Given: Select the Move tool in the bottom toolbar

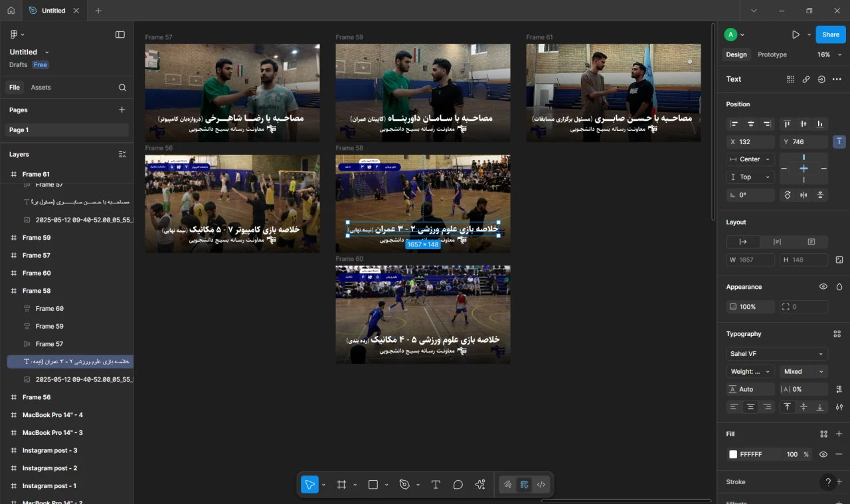Looking at the screenshot, I should 309,485.
